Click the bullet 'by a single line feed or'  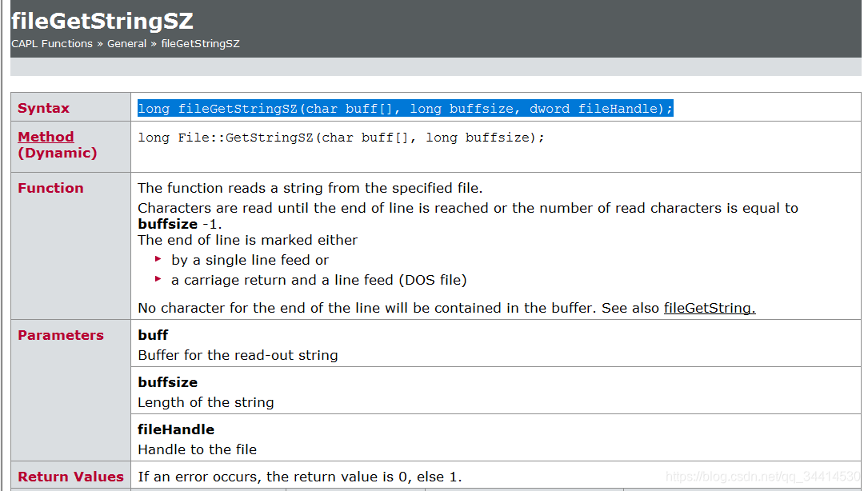[250, 260]
